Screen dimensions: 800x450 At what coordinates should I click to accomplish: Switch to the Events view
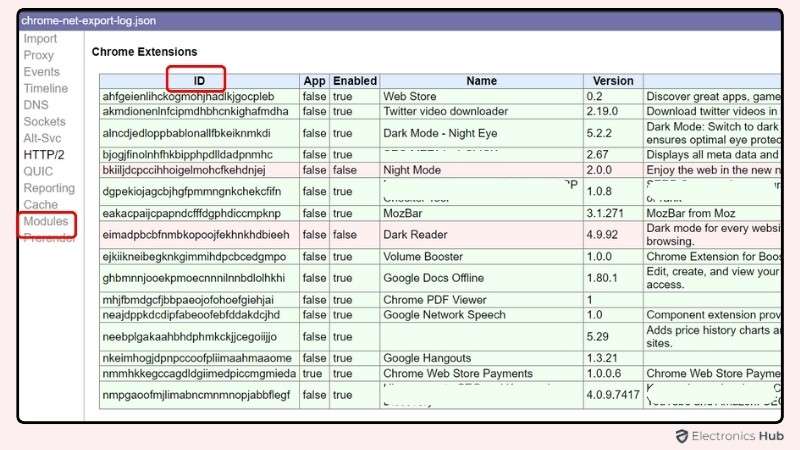coord(41,72)
